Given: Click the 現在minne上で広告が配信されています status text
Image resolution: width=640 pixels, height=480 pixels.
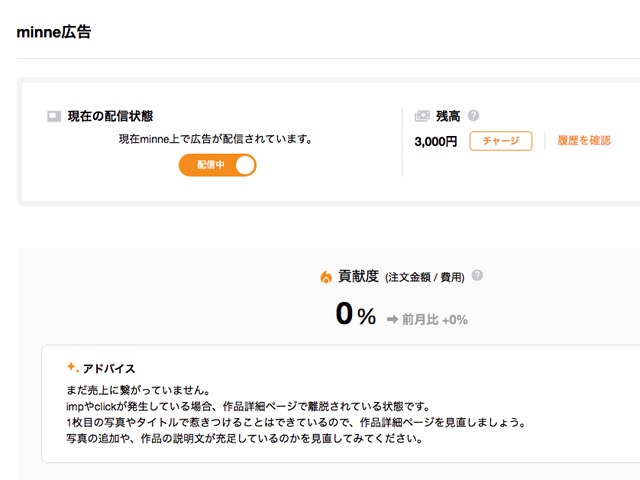Looking at the screenshot, I should coord(216,139).
